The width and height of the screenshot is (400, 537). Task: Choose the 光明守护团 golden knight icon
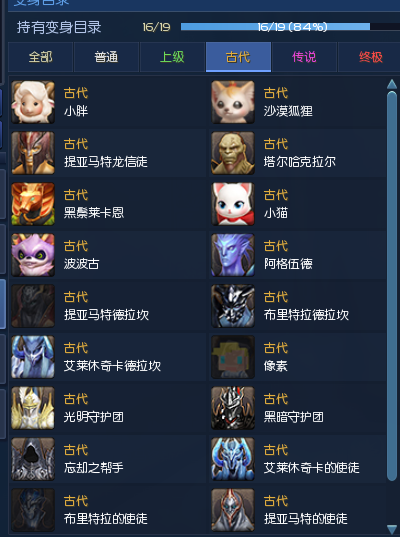tap(33, 408)
